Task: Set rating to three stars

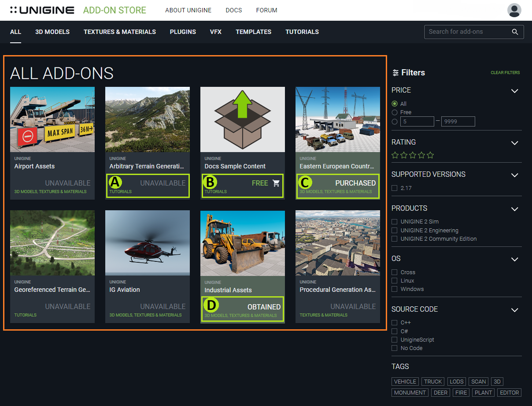Action: (x=413, y=155)
